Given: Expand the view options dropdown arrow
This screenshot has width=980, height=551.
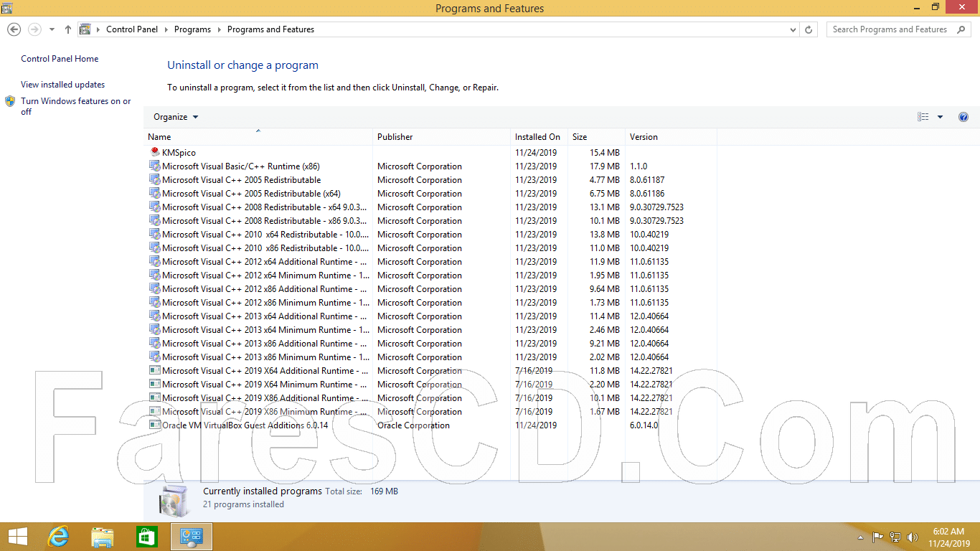Looking at the screenshot, I should tap(940, 117).
